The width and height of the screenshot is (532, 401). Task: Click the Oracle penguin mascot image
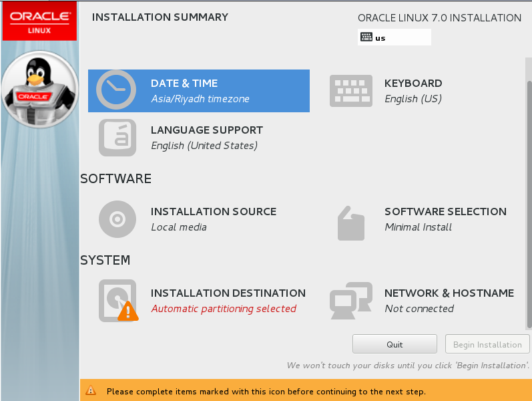pos(40,90)
